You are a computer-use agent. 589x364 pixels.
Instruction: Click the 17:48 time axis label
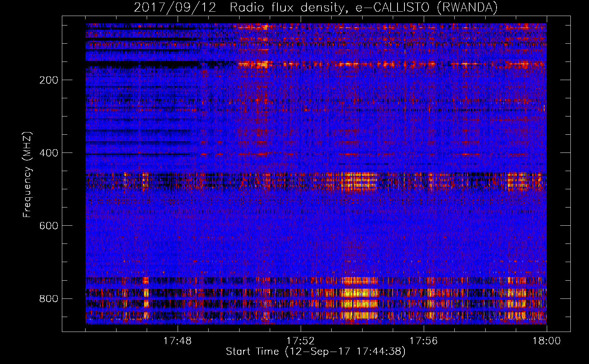pos(177,341)
